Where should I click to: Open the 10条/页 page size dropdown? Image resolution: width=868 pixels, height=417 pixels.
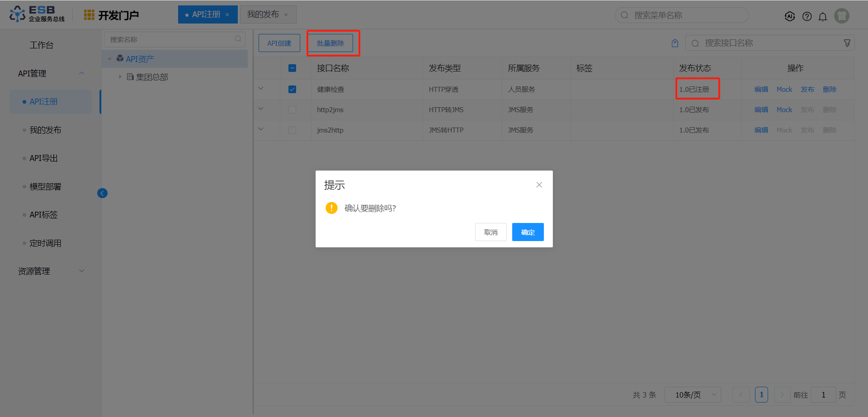(693, 395)
